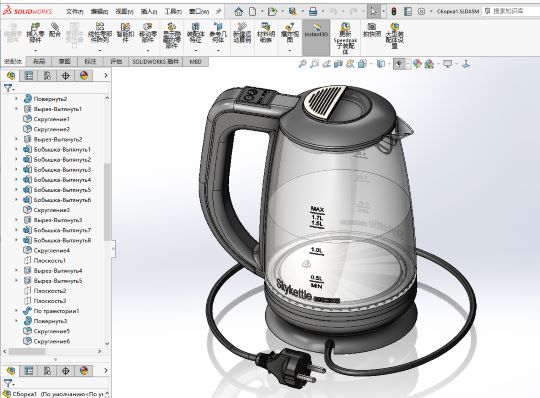The image size is (540, 398).
Task: Expand the Бобышка-Вытянуть1 feature node
Action: [x=16, y=149]
